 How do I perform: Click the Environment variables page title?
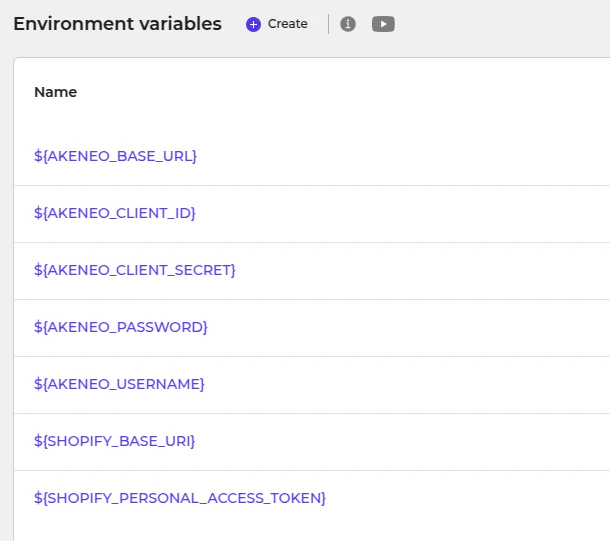[117, 24]
